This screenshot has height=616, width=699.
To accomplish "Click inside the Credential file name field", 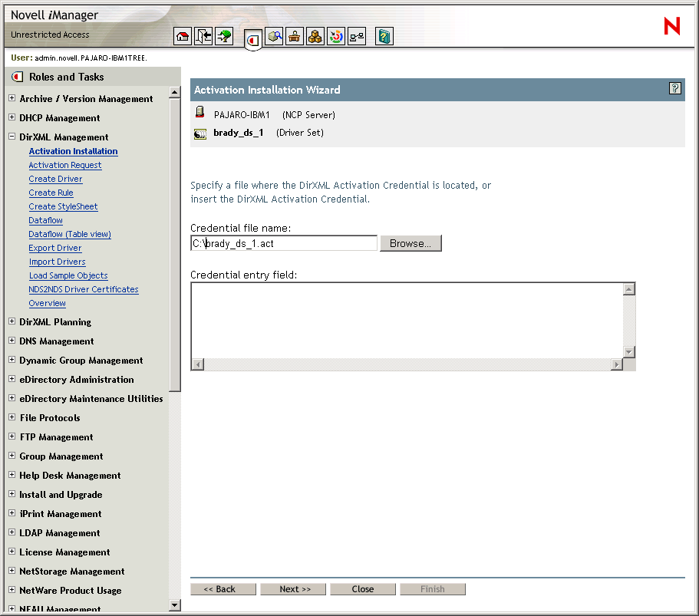I will coord(282,242).
